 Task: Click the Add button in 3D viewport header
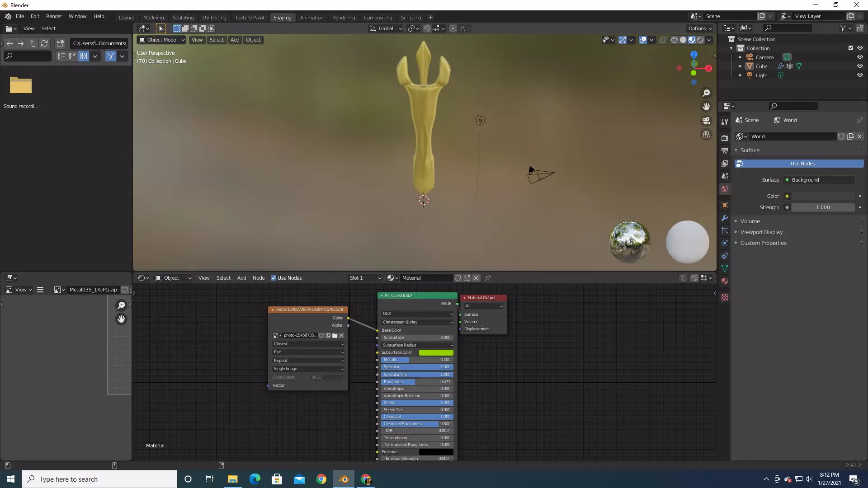coord(235,40)
